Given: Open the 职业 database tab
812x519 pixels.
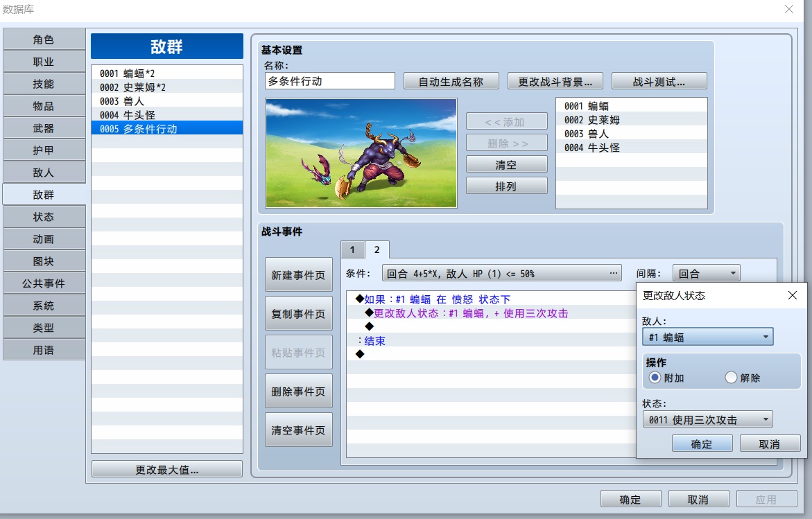Looking at the screenshot, I should click(44, 62).
